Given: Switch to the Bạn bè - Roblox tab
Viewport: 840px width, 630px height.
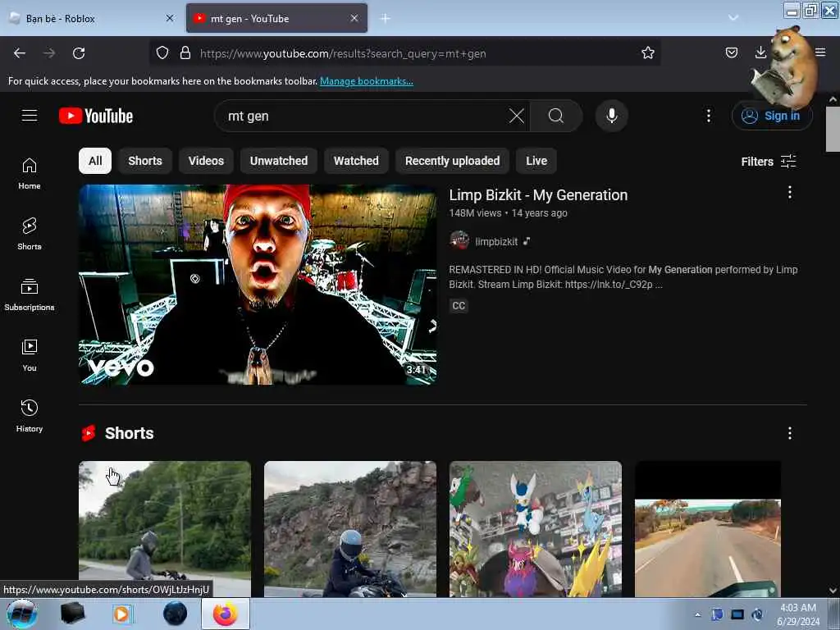Looking at the screenshot, I should pos(85,18).
